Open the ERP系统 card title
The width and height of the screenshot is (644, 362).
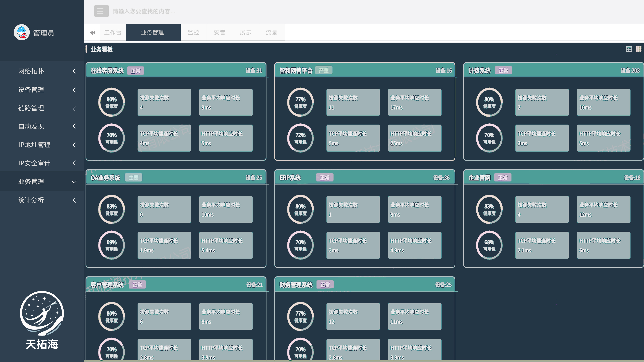[290, 178]
